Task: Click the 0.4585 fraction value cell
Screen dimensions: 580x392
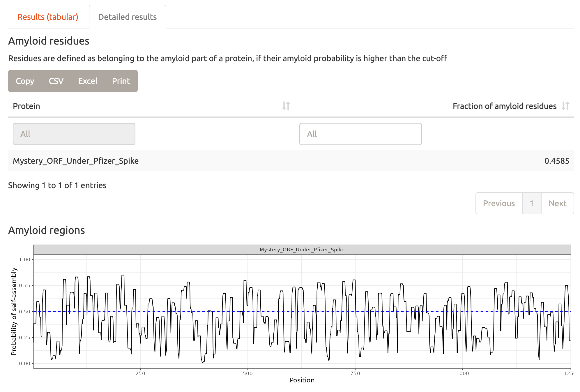Action: pos(556,161)
